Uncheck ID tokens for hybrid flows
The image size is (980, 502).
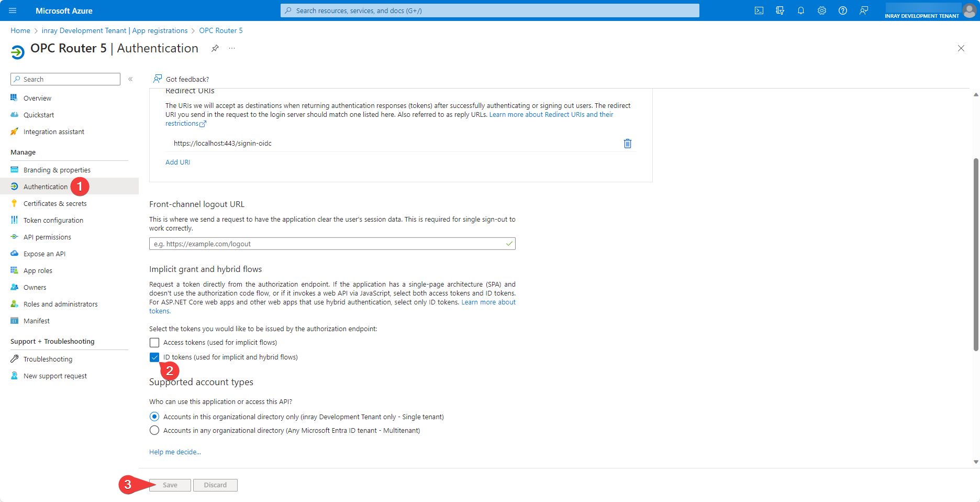[154, 357]
